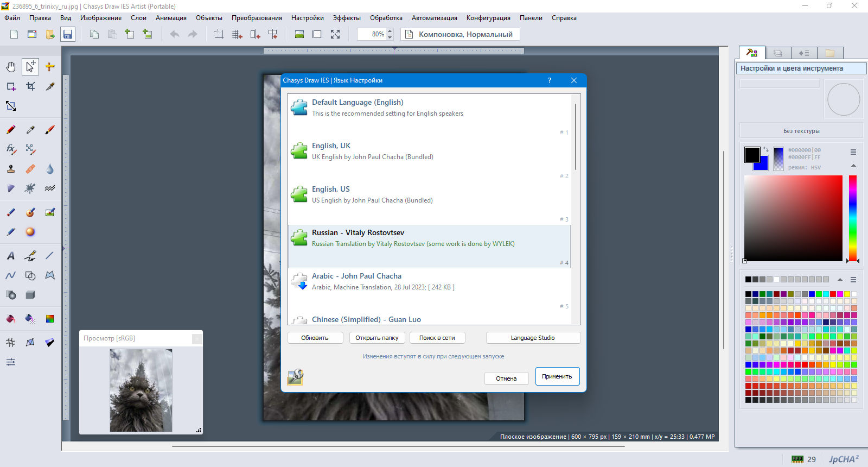Click the Применить button

point(557,376)
